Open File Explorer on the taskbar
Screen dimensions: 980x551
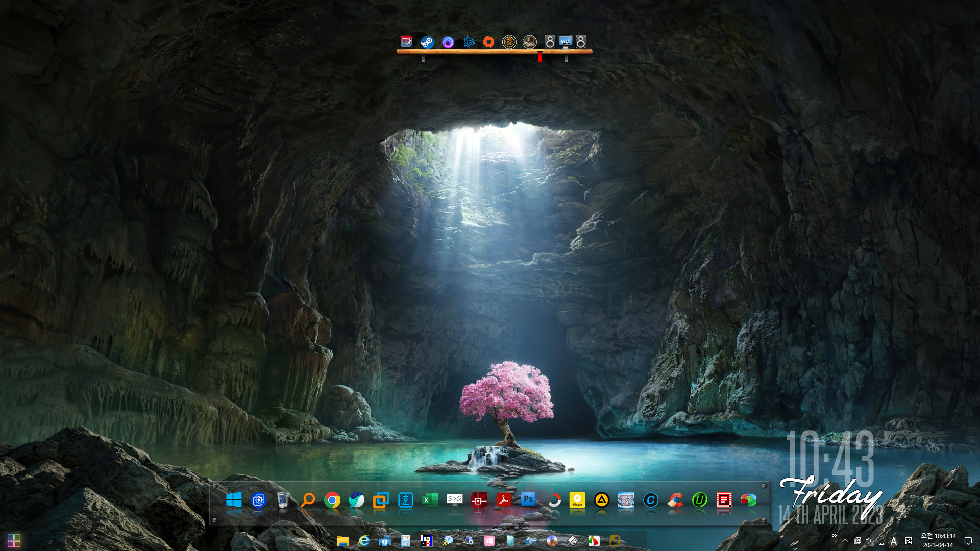point(343,541)
